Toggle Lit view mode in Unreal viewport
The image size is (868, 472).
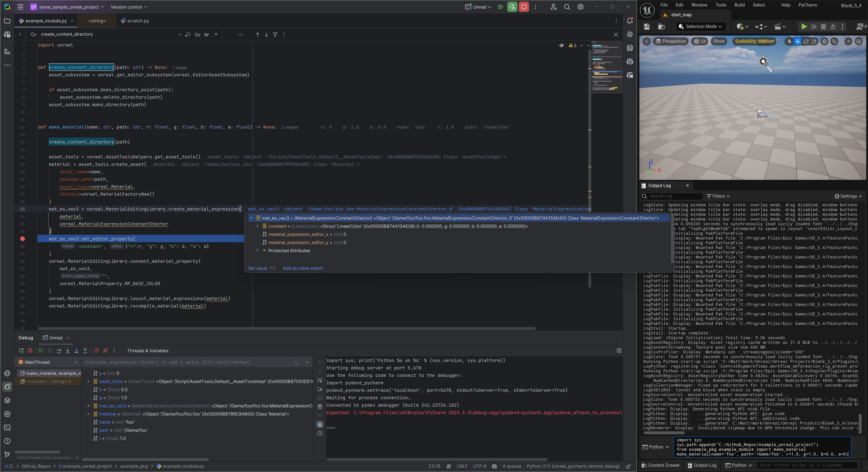click(x=700, y=41)
